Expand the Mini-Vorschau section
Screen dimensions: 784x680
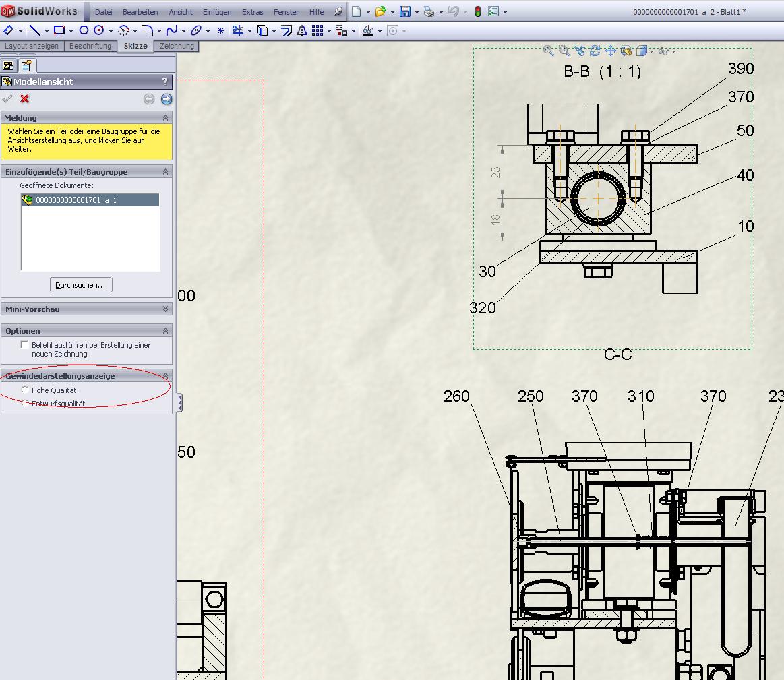[165, 309]
